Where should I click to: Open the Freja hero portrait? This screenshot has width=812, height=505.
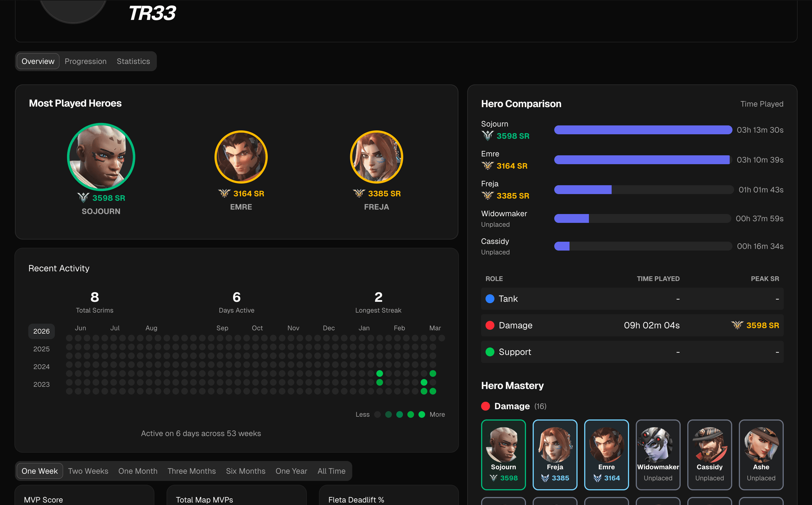[x=376, y=157]
